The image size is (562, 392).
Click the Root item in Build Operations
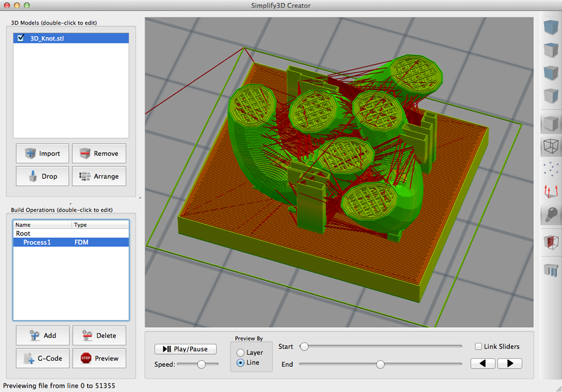tap(23, 234)
